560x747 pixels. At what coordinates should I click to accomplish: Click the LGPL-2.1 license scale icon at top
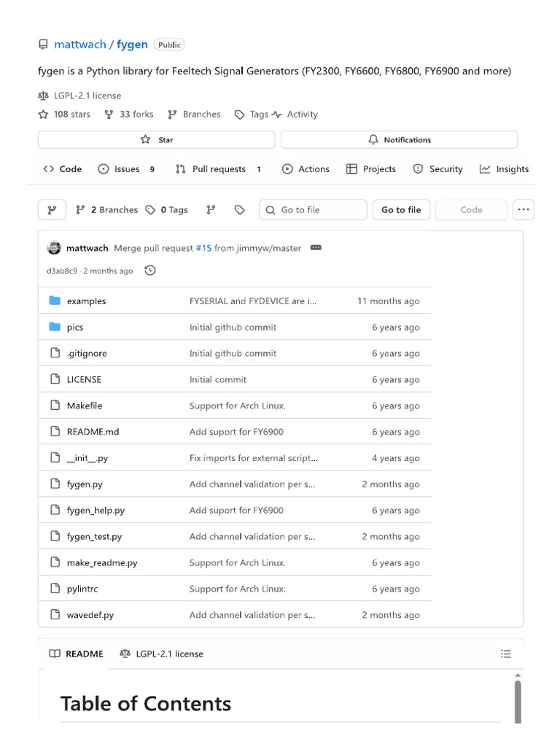(x=43, y=96)
